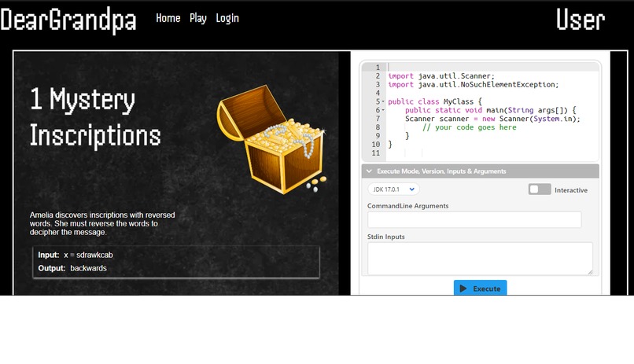Go to the Login page
634x364 pixels.
227,18
